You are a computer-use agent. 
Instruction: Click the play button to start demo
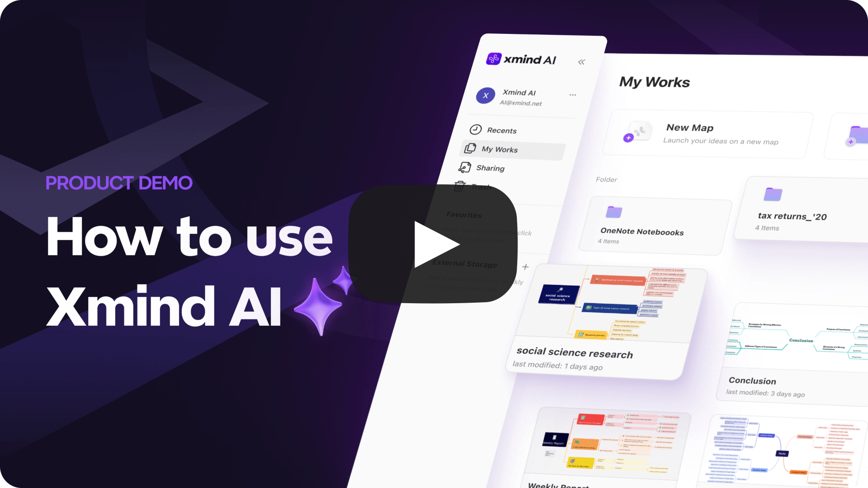434,244
